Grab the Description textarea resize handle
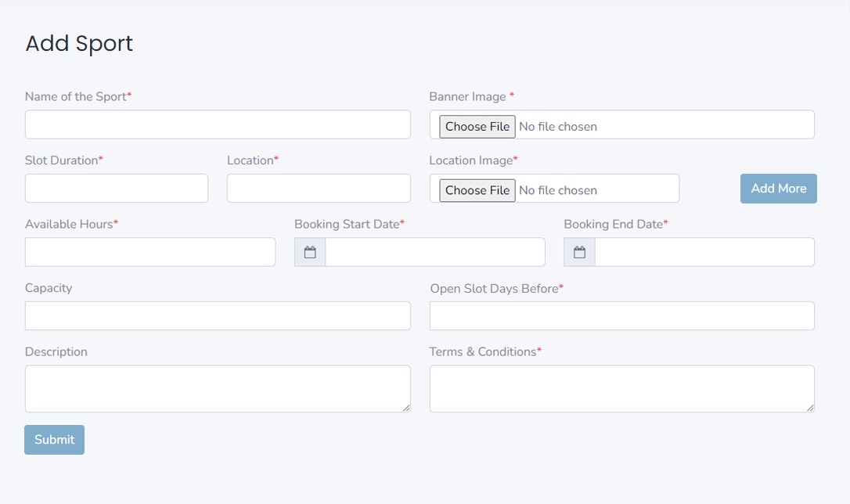 (x=405, y=407)
